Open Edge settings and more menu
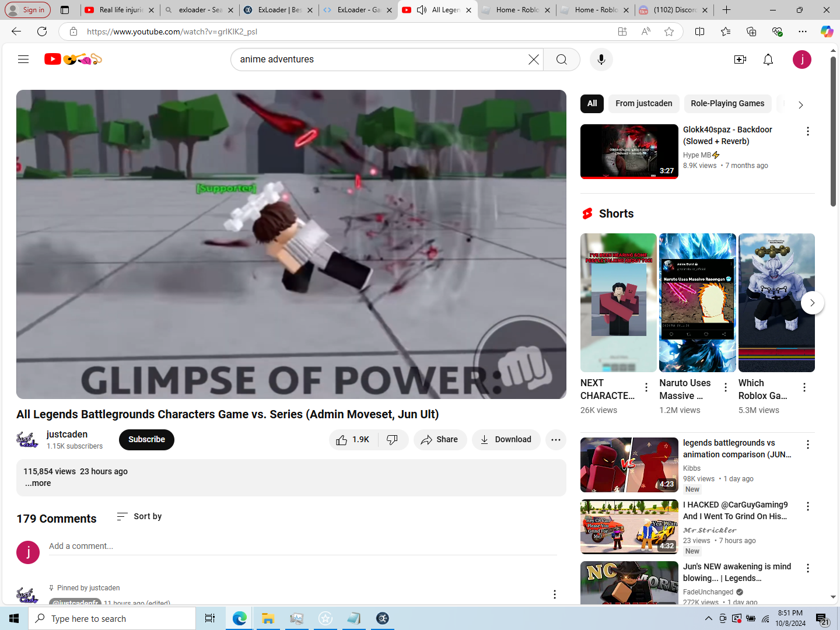 803,32
